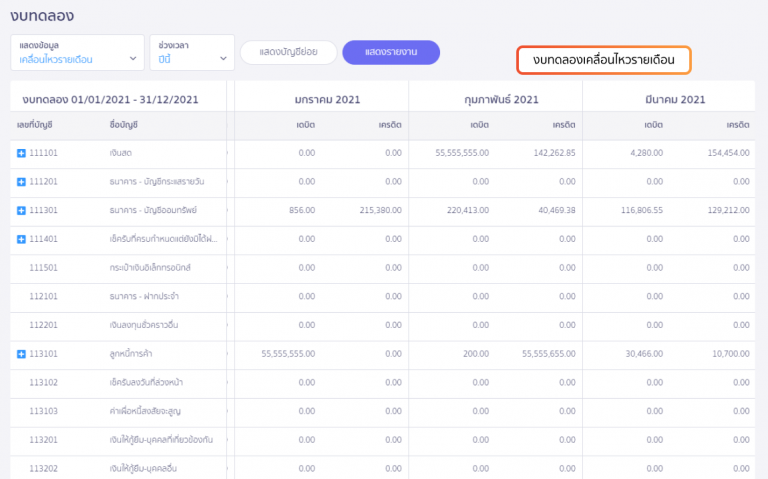Click the เลขที่บัญชี column header
768x479 pixels.
(x=35, y=124)
